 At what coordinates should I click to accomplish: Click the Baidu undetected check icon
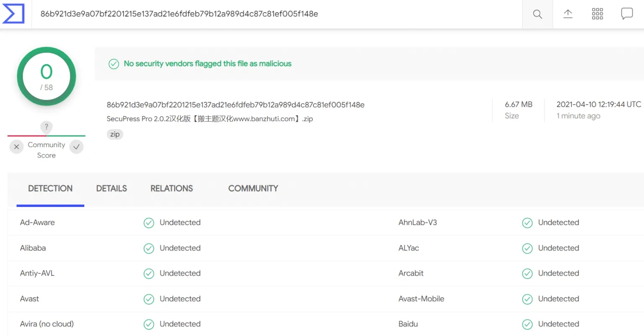point(527,324)
